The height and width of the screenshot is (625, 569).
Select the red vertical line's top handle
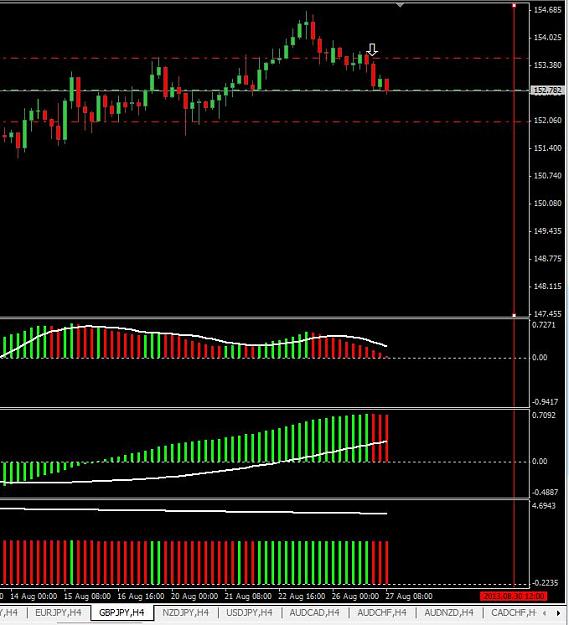point(514,5)
